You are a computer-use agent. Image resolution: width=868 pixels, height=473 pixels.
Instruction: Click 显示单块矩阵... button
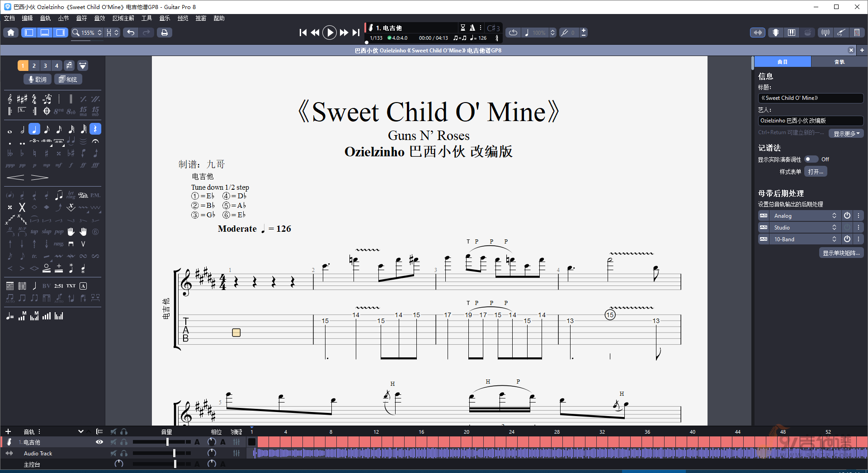pyautogui.click(x=841, y=253)
